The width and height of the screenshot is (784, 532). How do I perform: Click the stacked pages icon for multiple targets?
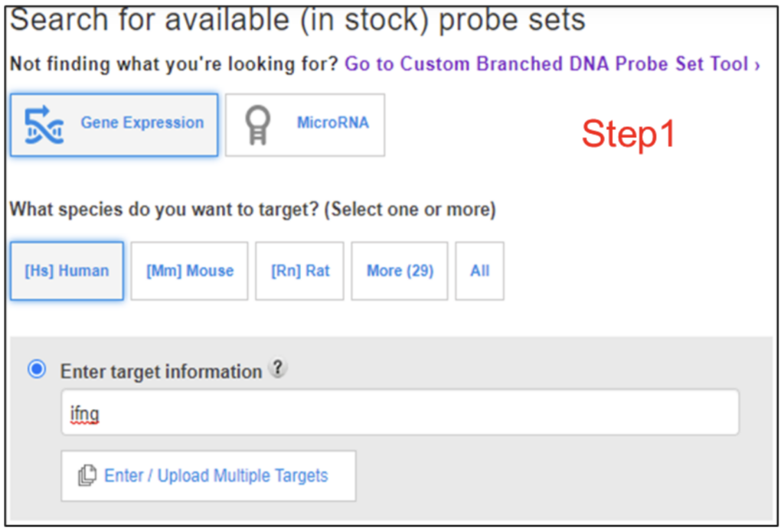(87, 475)
